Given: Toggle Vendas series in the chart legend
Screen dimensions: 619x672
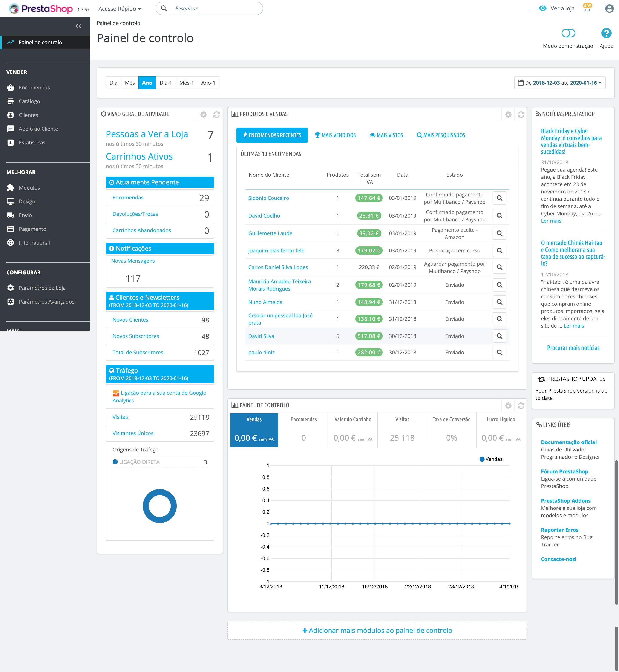Looking at the screenshot, I should click(x=491, y=459).
